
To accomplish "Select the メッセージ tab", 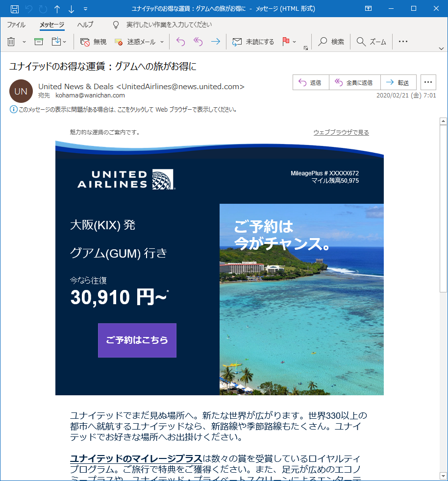I will pyautogui.click(x=52, y=25).
